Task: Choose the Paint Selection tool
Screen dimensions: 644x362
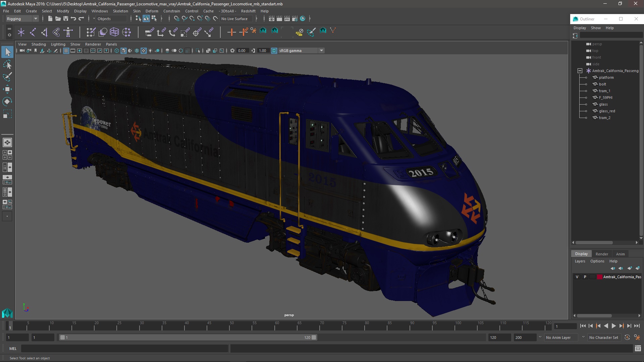Action: [x=7, y=77]
